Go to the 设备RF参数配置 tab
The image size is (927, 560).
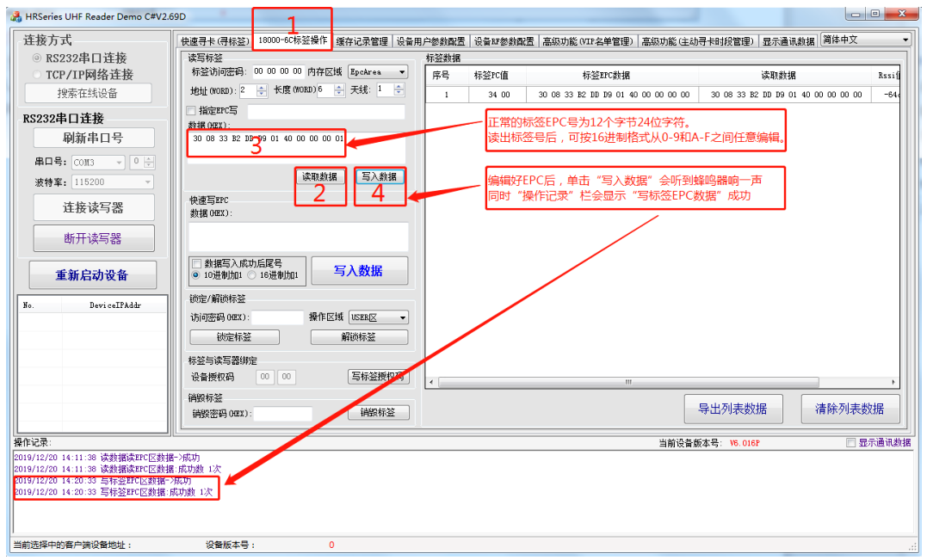(504, 41)
